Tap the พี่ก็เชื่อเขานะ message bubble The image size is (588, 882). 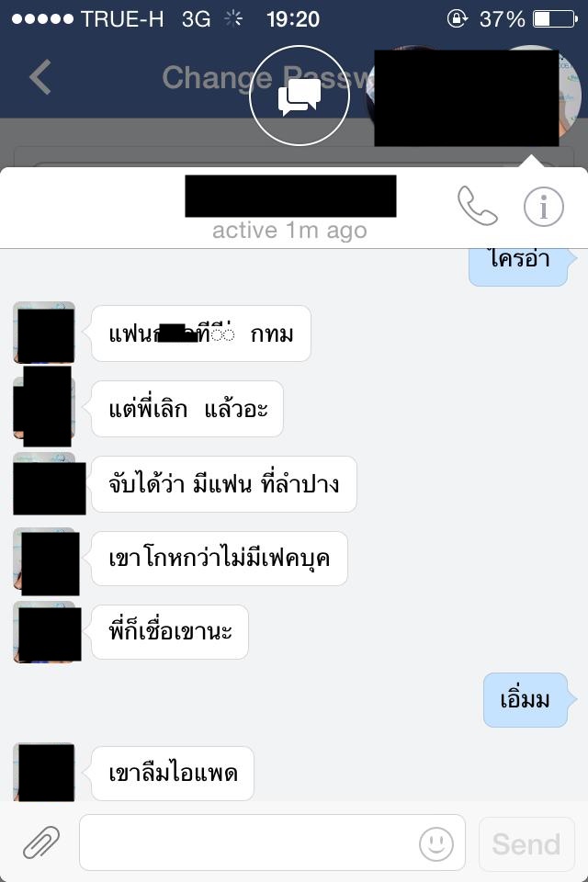[170, 632]
